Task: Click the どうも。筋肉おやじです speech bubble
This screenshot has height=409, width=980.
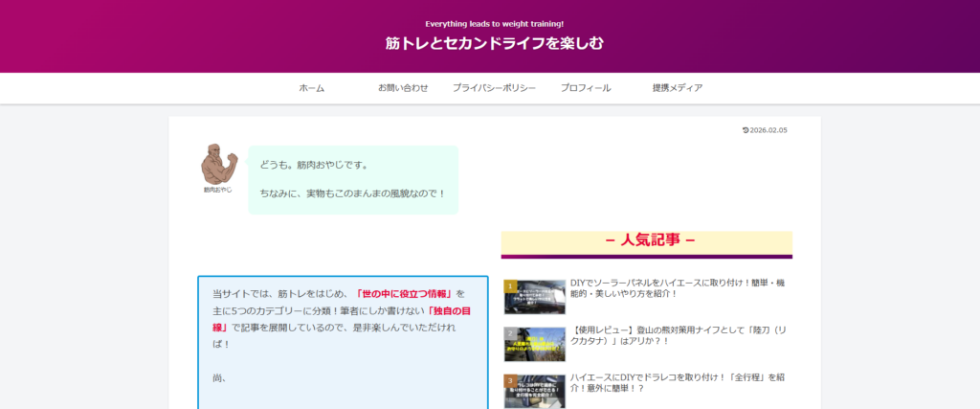Action: (353, 179)
